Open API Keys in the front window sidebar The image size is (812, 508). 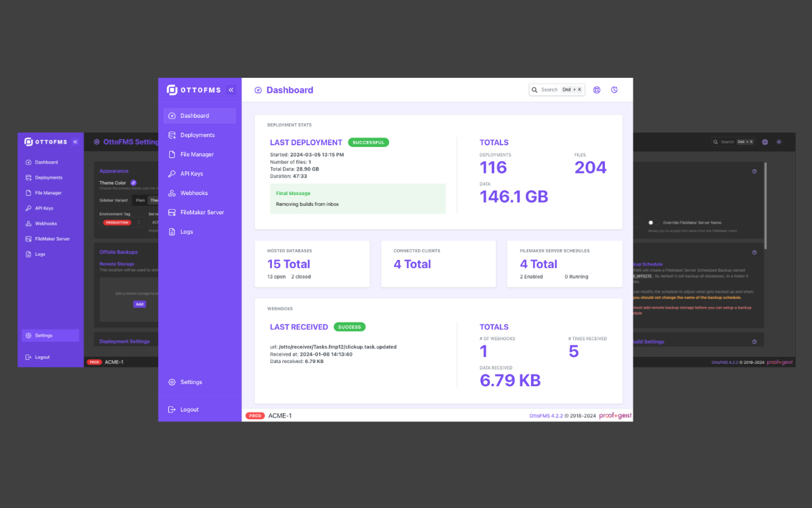click(200, 173)
